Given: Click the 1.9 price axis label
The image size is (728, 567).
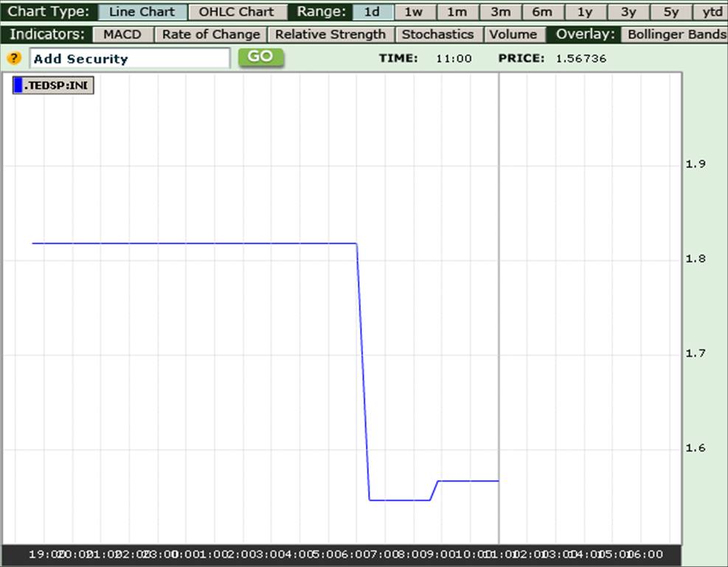Looking at the screenshot, I should click(696, 164).
